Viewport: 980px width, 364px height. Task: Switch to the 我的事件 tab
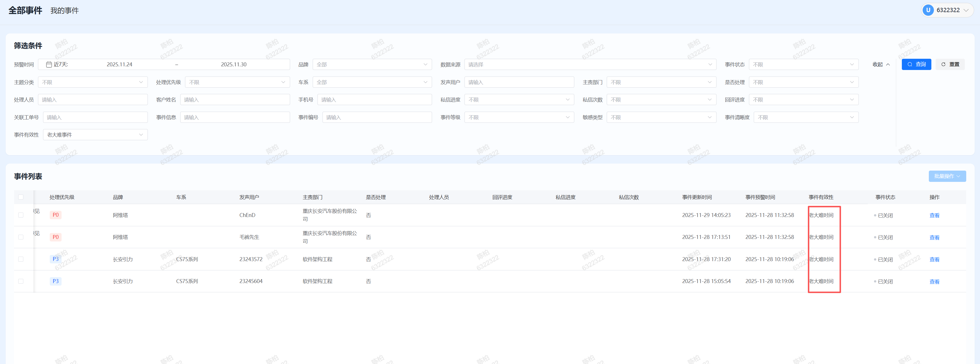tap(64, 11)
